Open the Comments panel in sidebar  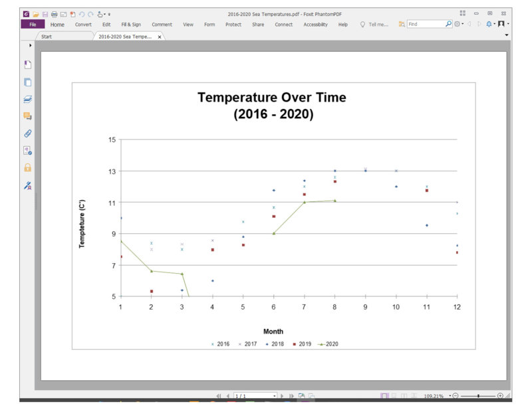pos(28,116)
